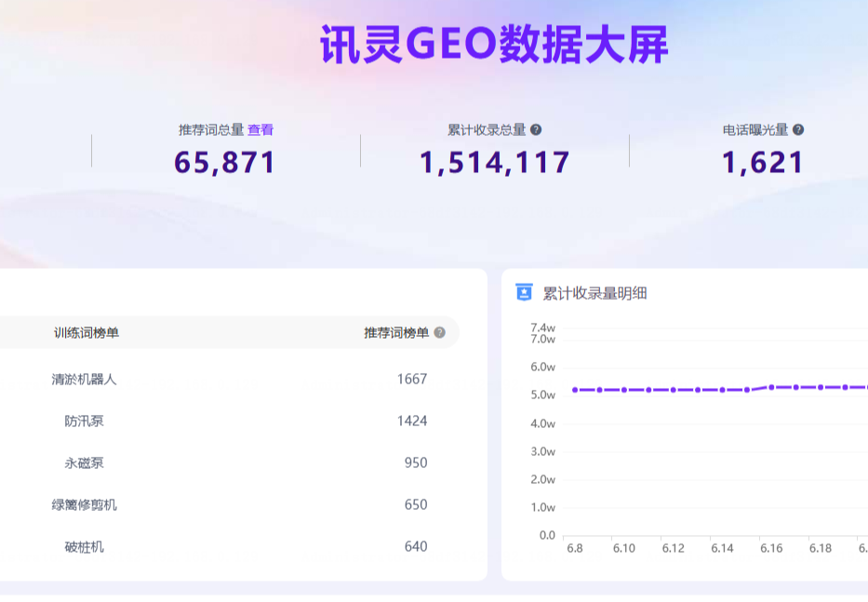Click the 5.0w y-axis label
This screenshot has width=868, height=602.
tap(542, 395)
